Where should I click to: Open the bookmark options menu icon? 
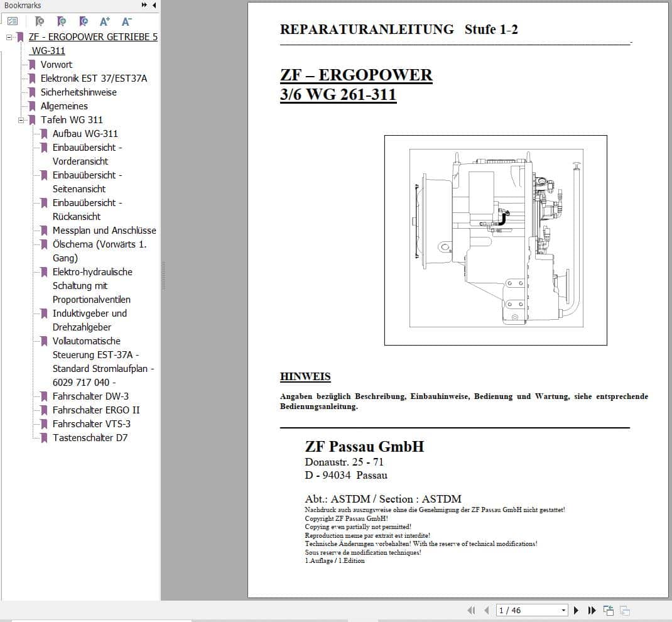13,21
